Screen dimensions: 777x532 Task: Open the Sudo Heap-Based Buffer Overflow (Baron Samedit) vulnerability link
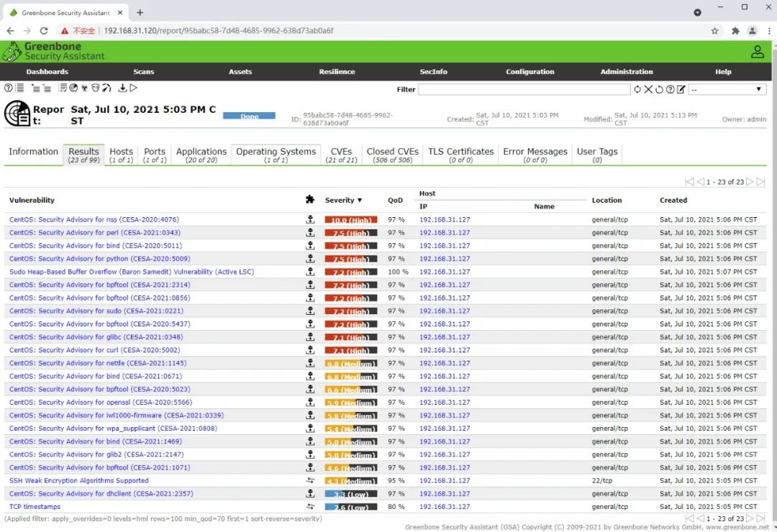(132, 272)
